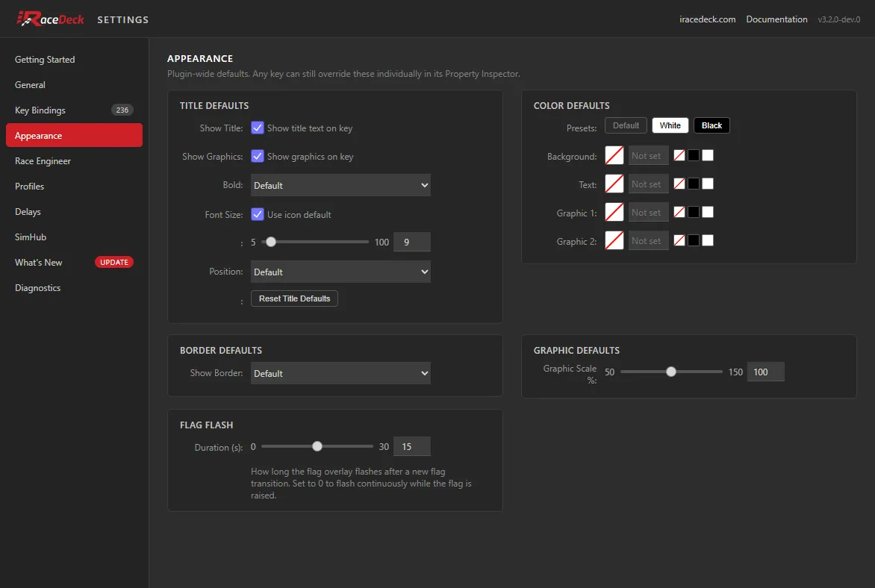Set Text color to black swatch
Screen dimensions: 875x588
pos(694,184)
